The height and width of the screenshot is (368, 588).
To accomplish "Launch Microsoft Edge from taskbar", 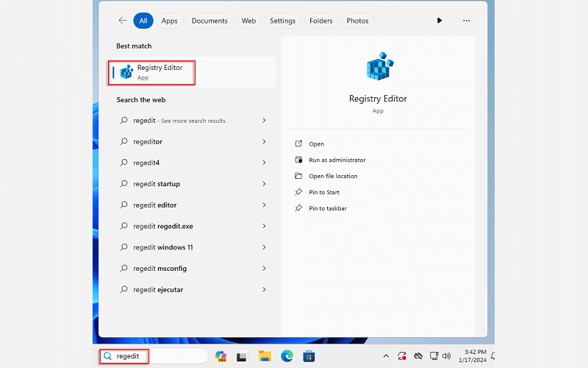I will (287, 356).
